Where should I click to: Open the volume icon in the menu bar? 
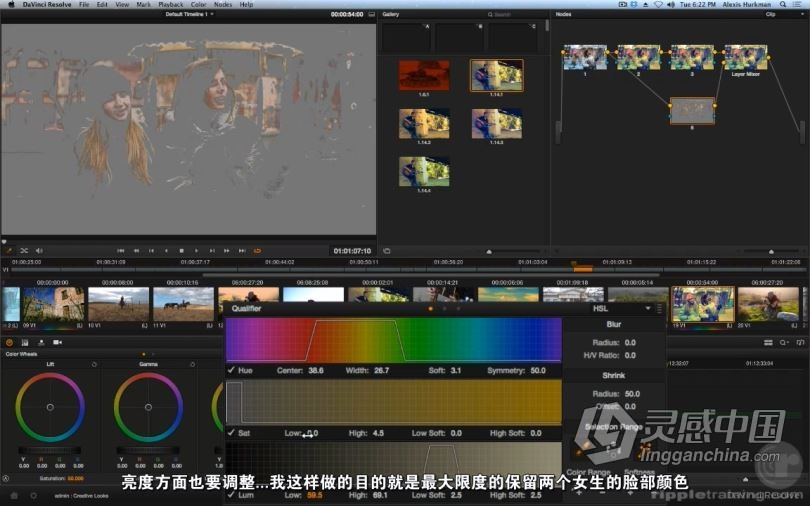click(671, 4)
